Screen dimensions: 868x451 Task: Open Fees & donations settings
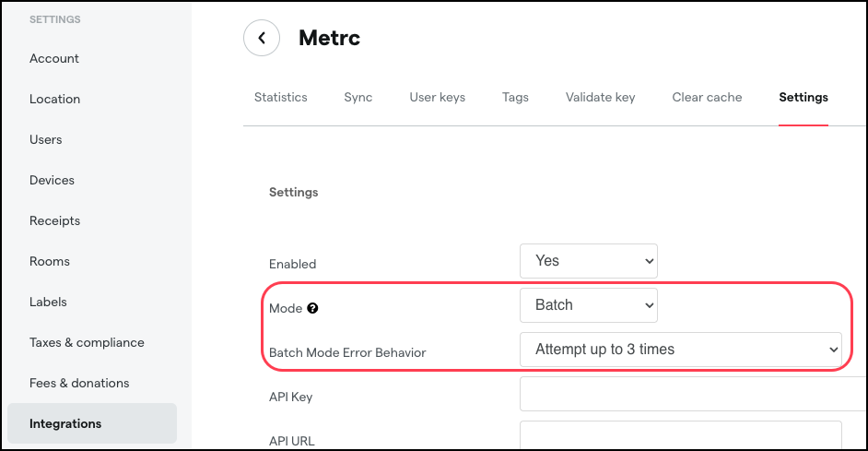[79, 383]
